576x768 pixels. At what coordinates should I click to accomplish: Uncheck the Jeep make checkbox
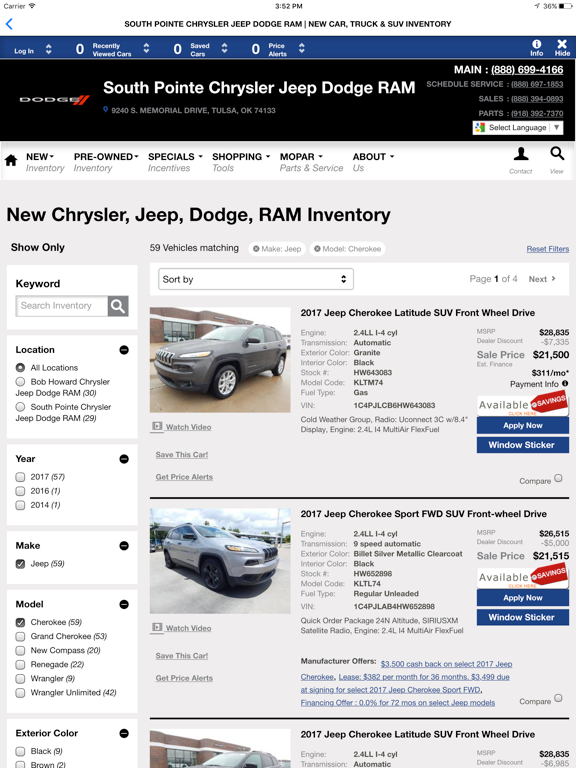[x=20, y=564]
